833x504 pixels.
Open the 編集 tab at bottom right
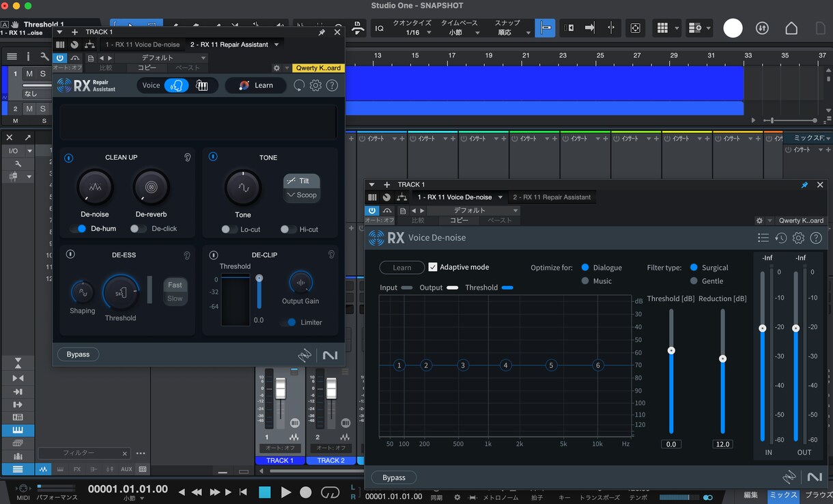click(x=751, y=495)
